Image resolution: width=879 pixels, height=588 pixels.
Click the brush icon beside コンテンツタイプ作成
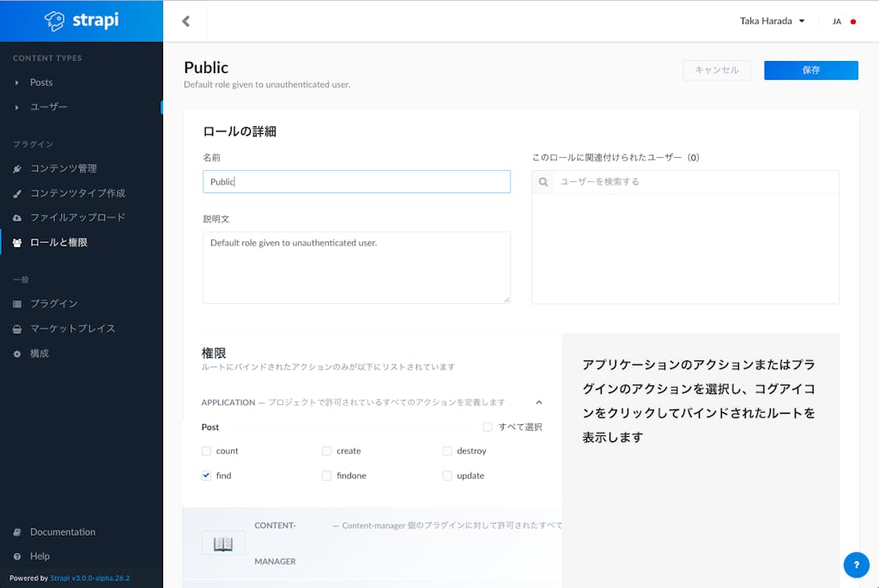click(17, 193)
